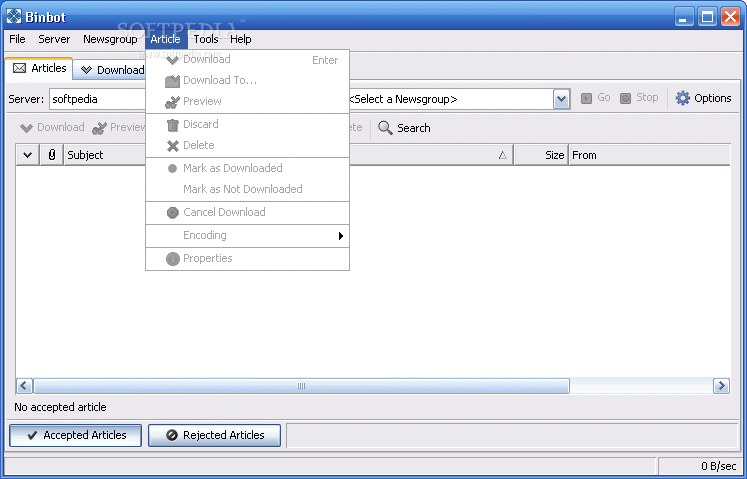Screen dimensions: 747x479
Task: Show Rejected Articles list
Action: pos(214,435)
